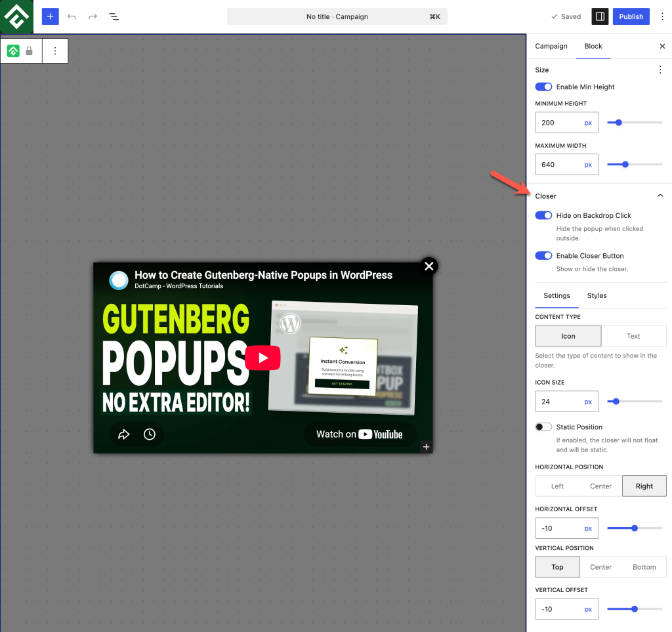The image size is (672, 632).
Task: Adjust the horizontal offset slider
Action: click(635, 528)
